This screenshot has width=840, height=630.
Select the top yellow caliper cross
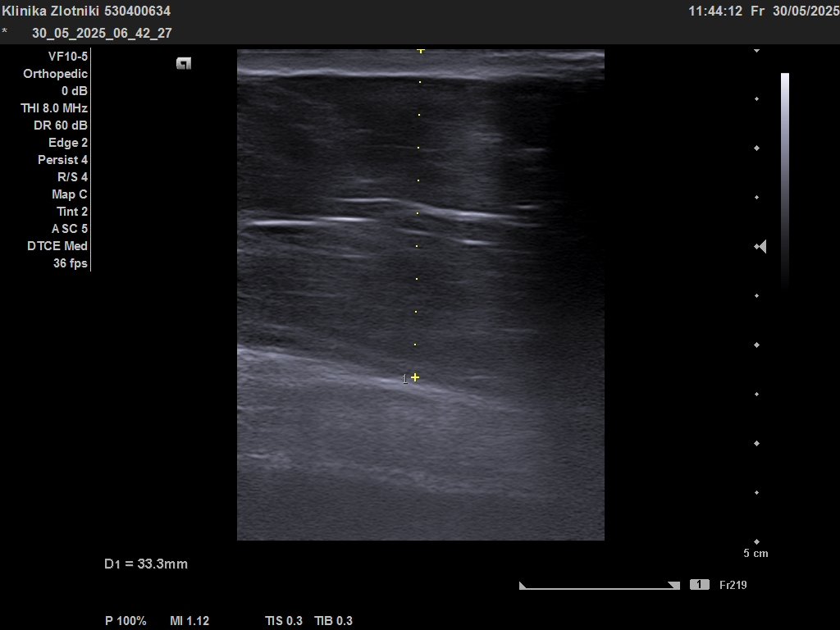pos(421,51)
